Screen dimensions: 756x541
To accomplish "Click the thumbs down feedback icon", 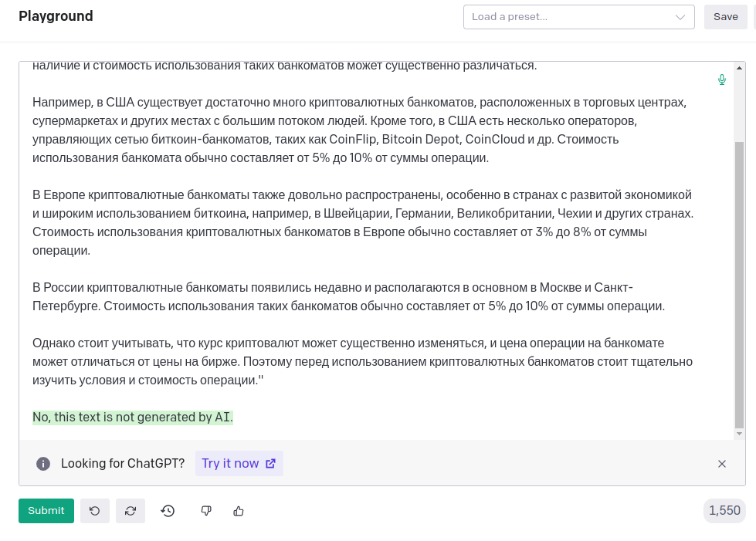I will pyautogui.click(x=206, y=511).
